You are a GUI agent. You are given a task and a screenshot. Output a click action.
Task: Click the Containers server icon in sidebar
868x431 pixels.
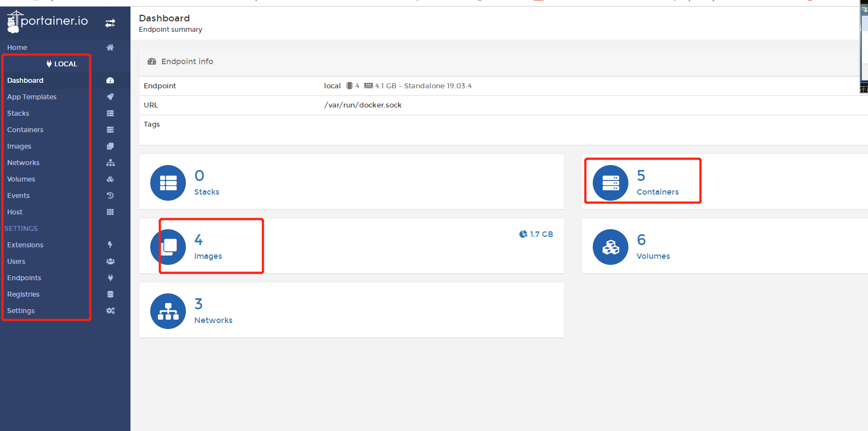click(110, 130)
